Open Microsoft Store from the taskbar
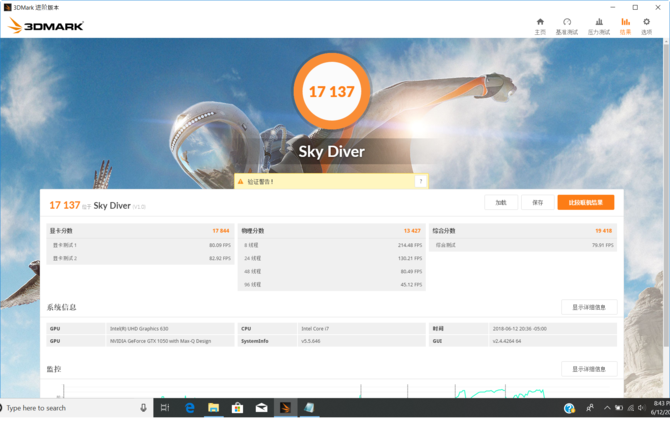The height and width of the screenshot is (422, 670). 237,408
